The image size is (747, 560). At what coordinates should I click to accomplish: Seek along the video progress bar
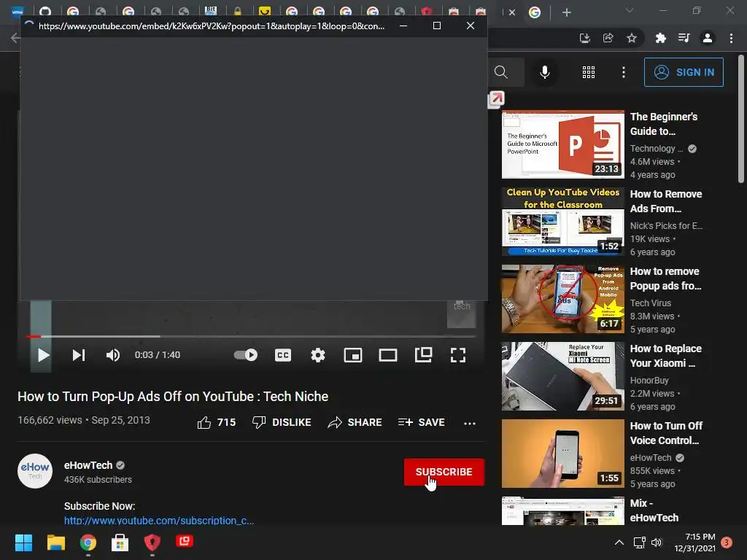point(251,337)
